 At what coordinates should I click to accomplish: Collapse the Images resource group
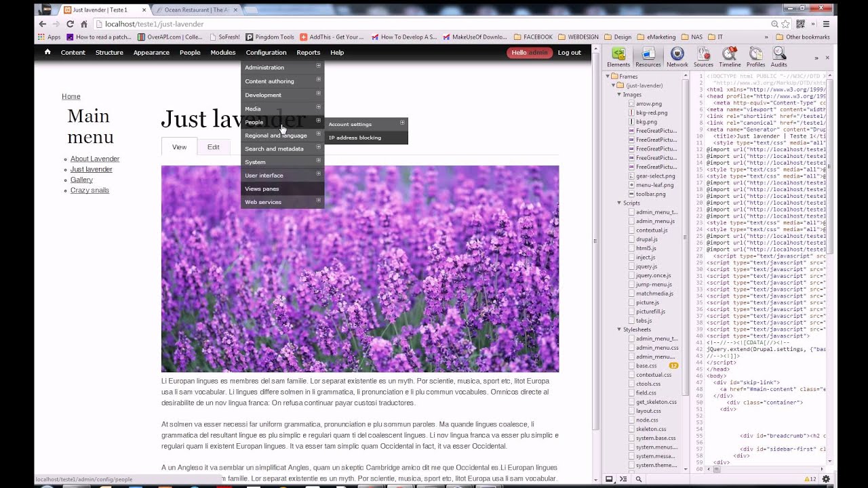click(x=619, y=95)
